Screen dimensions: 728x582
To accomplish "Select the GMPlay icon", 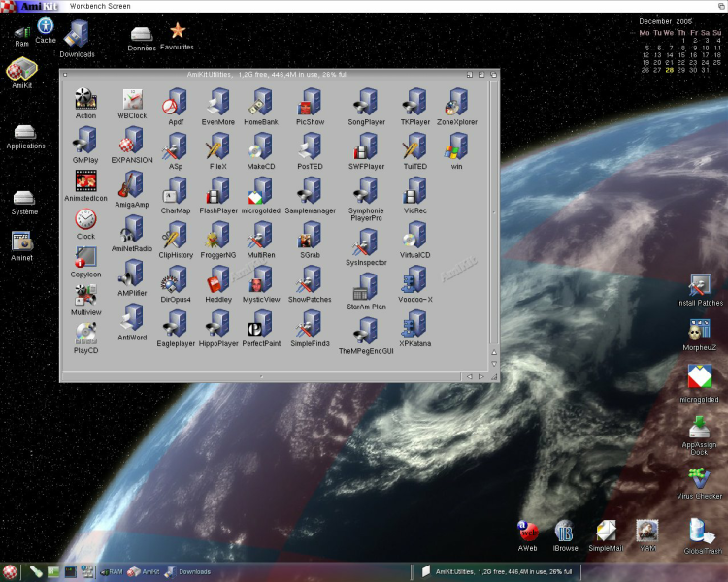I will 85,140.
